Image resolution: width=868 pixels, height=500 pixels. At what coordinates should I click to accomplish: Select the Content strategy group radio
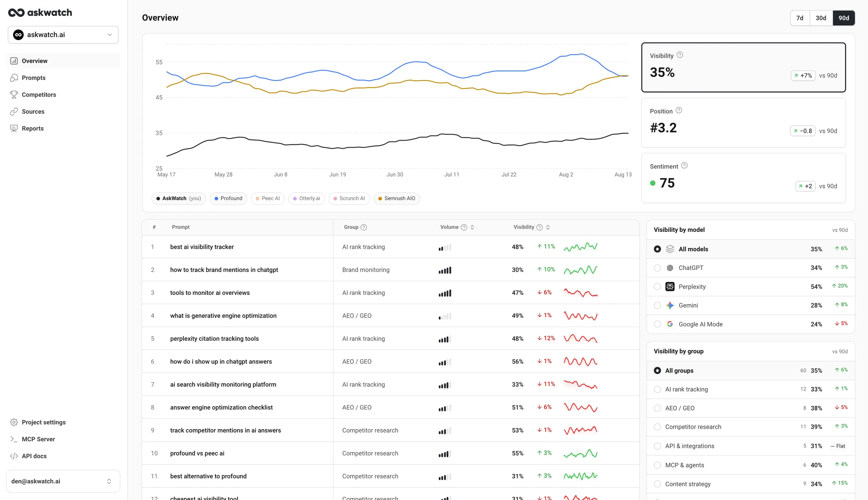[658, 484]
